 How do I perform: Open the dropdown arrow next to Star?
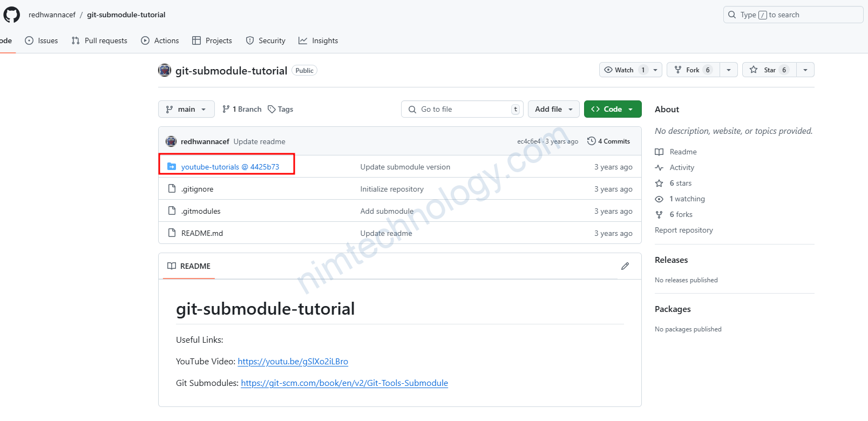click(x=805, y=70)
